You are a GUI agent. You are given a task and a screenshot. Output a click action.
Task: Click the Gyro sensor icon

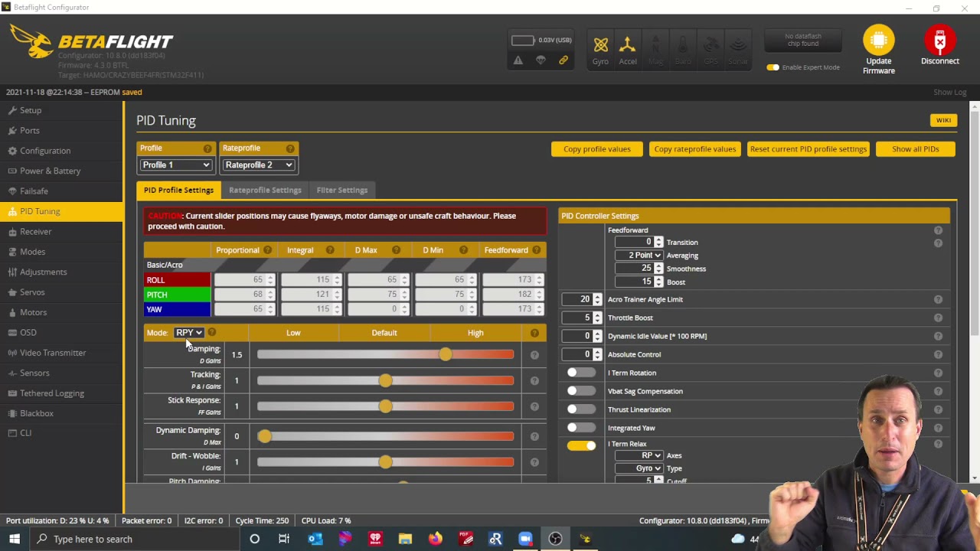click(x=600, y=45)
